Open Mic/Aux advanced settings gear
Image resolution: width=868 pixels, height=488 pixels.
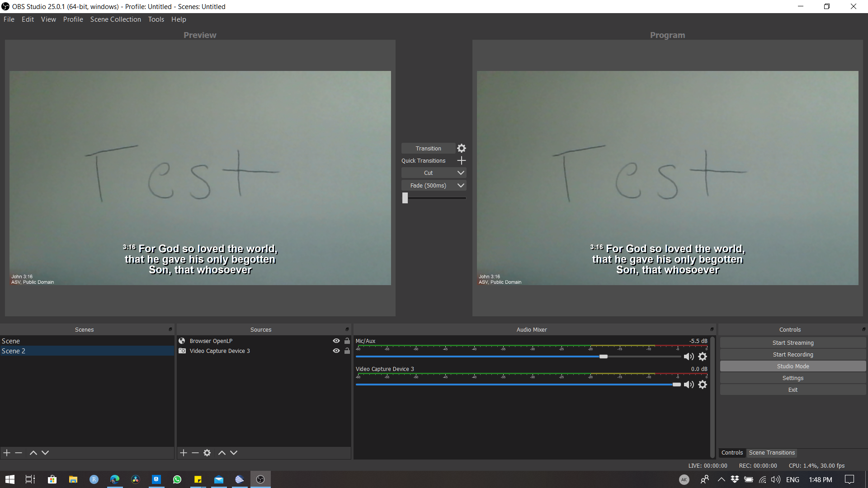click(x=703, y=356)
